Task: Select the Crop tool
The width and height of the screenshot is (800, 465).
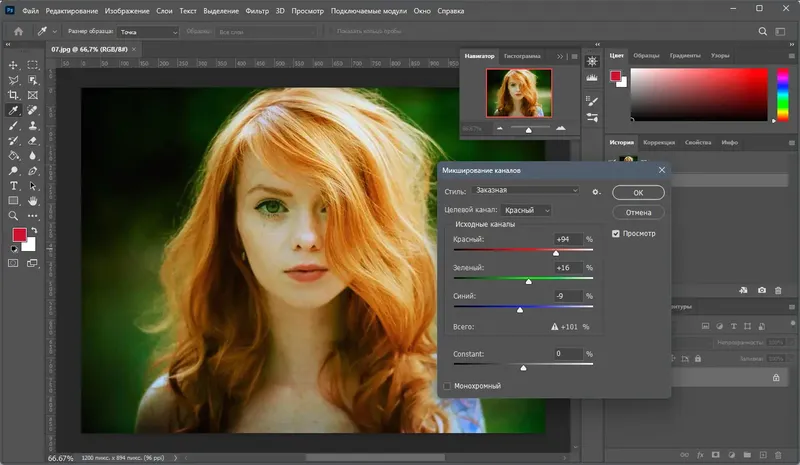Action: [x=14, y=95]
